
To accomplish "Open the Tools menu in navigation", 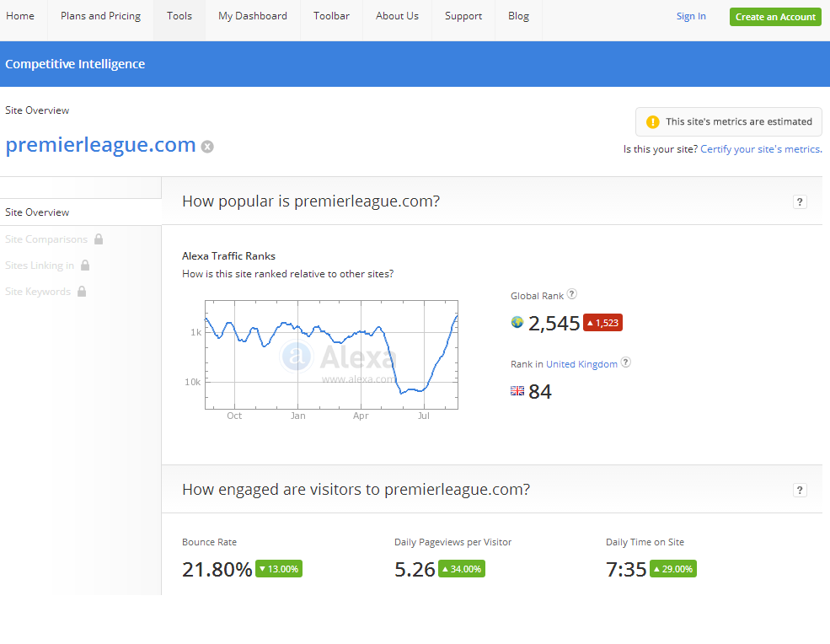I will coord(179,16).
